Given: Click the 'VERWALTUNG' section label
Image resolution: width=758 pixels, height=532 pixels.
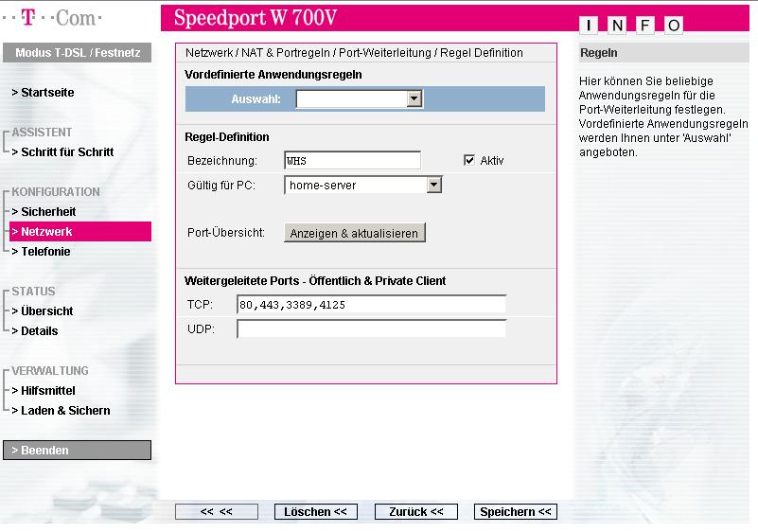Looking at the screenshot, I should point(50,371).
